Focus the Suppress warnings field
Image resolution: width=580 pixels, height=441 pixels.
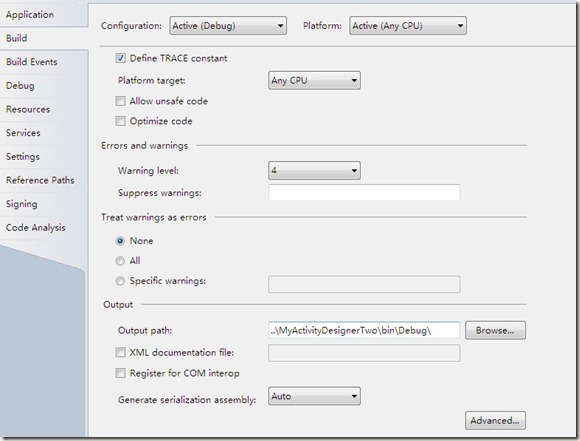pos(364,193)
